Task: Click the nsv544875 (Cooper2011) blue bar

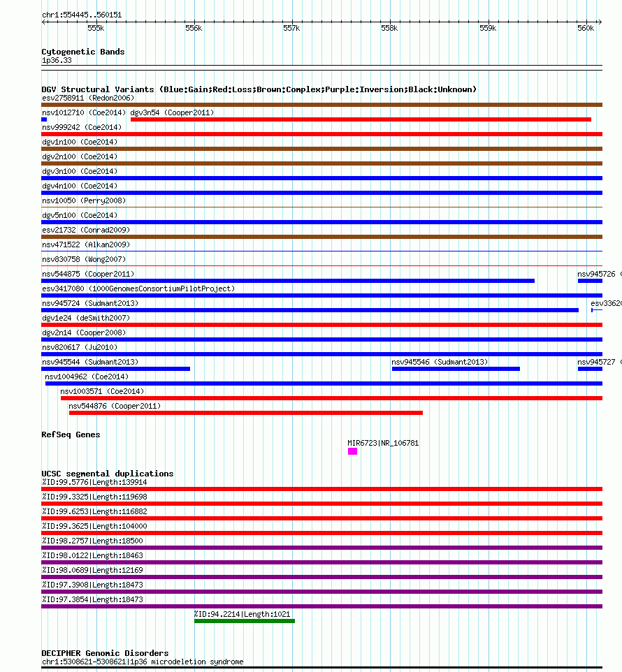Action: (x=288, y=281)
